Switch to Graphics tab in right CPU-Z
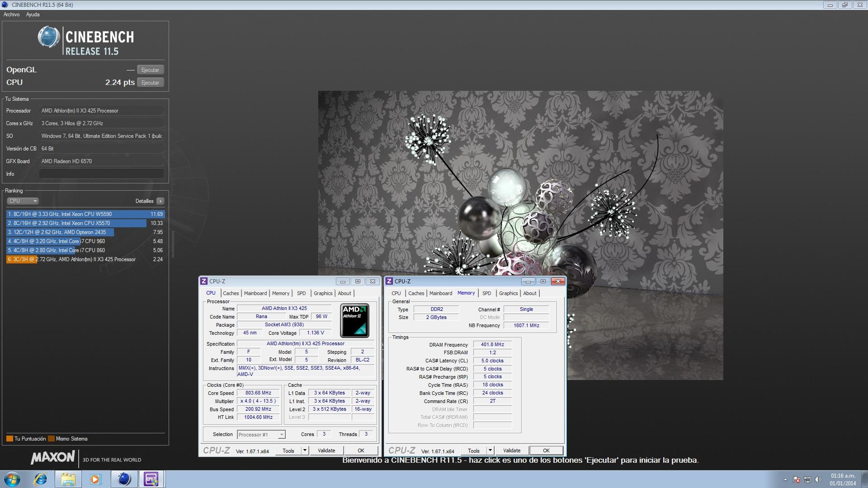Image resolution: width=868 pixels, height=488 pixels. click(x=508, y=293)
